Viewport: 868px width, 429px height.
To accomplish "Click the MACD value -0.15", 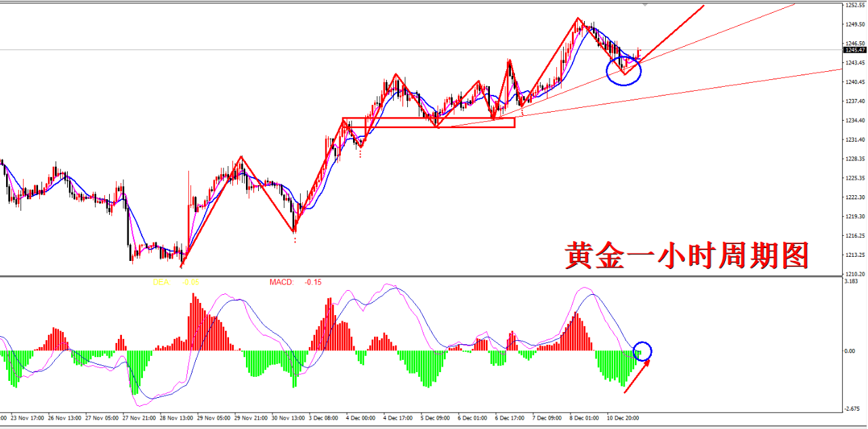I will (x=313, y=281).
